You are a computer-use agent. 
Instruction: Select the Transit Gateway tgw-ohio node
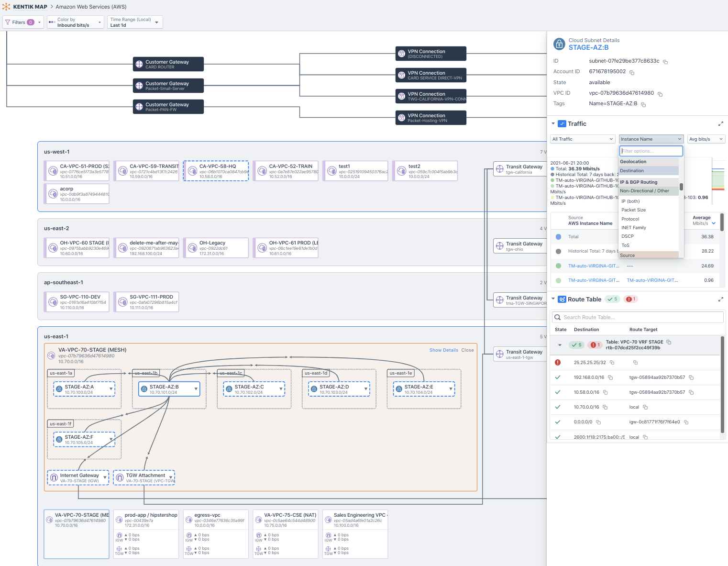520,246
